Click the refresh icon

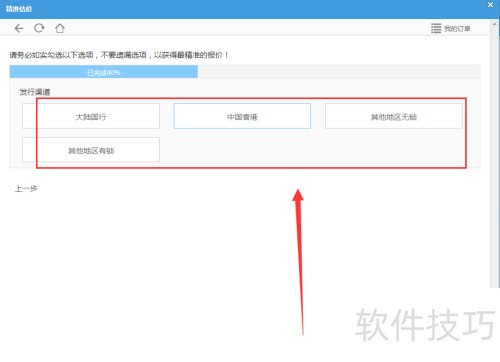39,28
